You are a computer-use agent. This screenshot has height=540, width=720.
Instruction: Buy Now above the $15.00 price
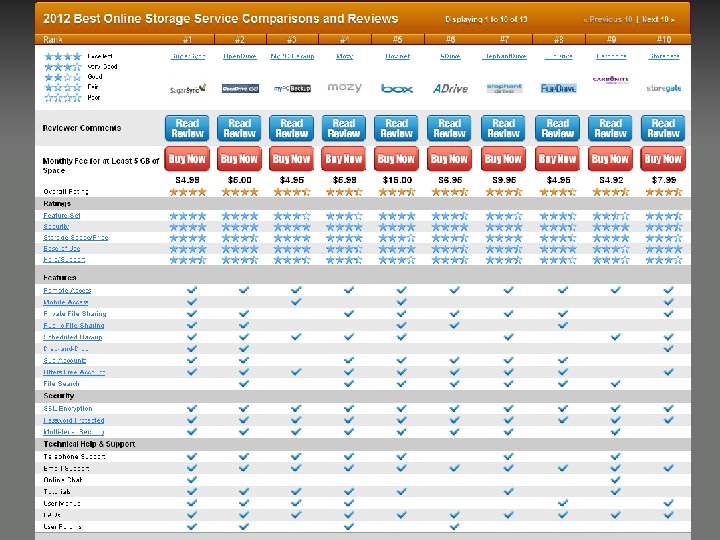396,158
